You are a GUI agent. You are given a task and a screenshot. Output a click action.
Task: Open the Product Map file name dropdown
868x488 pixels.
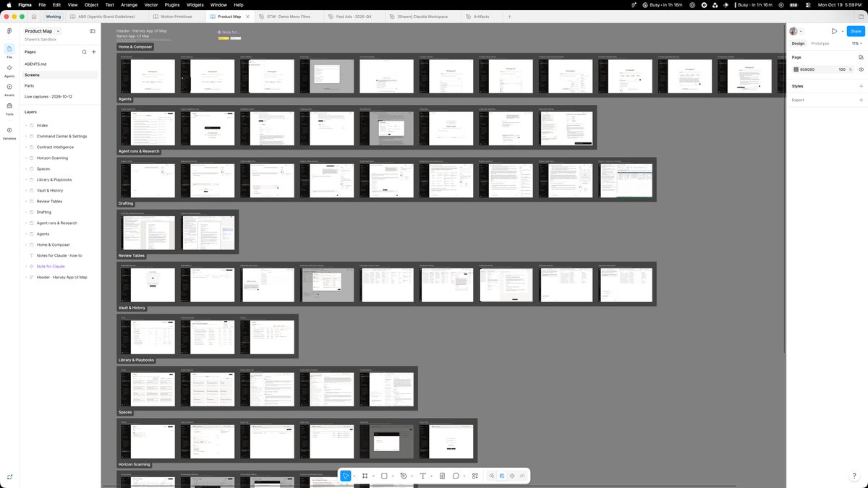43,31
